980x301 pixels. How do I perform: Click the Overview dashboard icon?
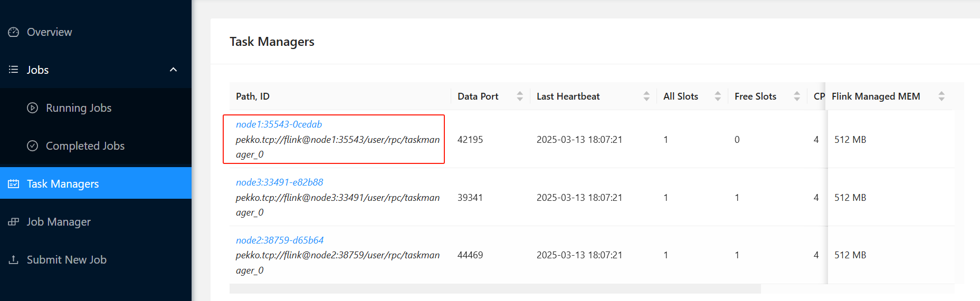point(14,32)
